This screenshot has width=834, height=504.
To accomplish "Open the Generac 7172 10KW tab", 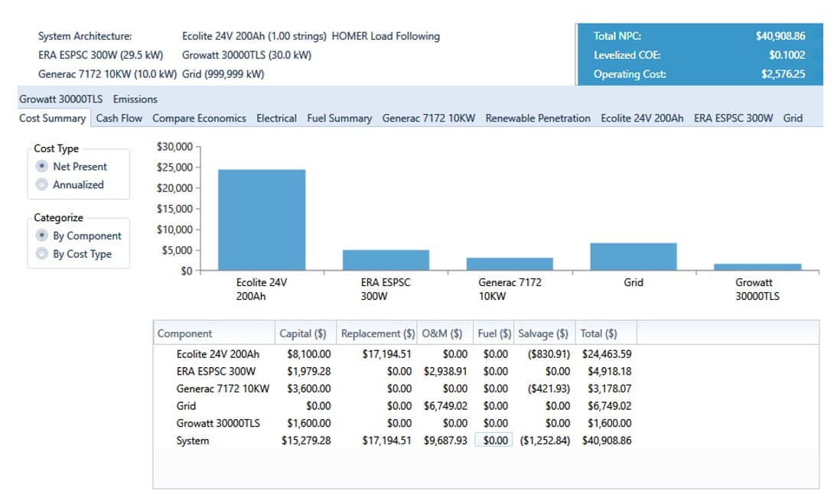I will tap(428, 118).
